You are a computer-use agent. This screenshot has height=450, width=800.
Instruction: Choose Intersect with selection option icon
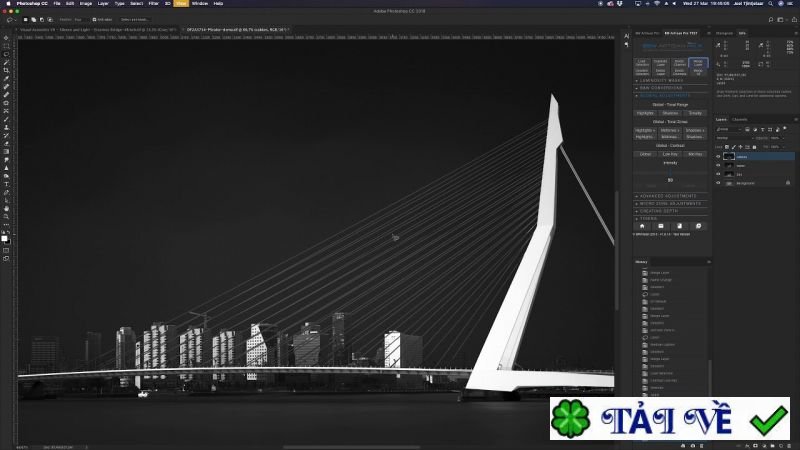(x=50, y=19)
